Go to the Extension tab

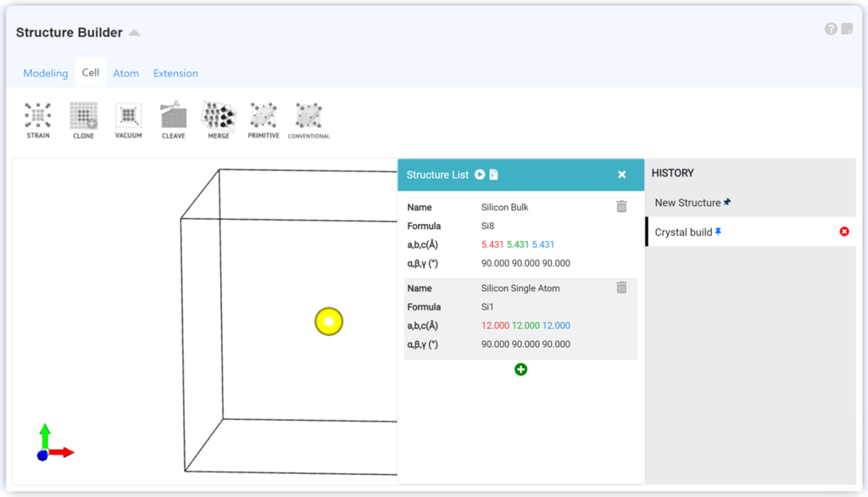click(175, 74)
